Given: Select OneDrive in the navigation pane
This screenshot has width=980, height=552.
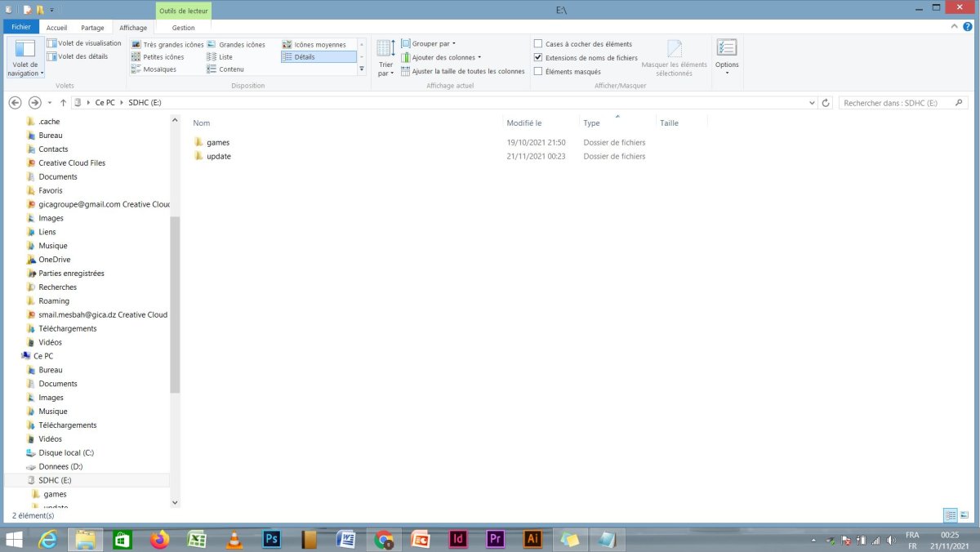Looking at the screenshot, I should point(54,260).
